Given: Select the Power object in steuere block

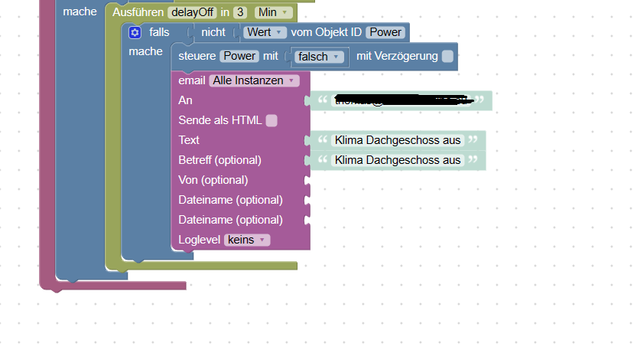Looking at the screenshot, I should pyautogui.click(x=239, y=56).
